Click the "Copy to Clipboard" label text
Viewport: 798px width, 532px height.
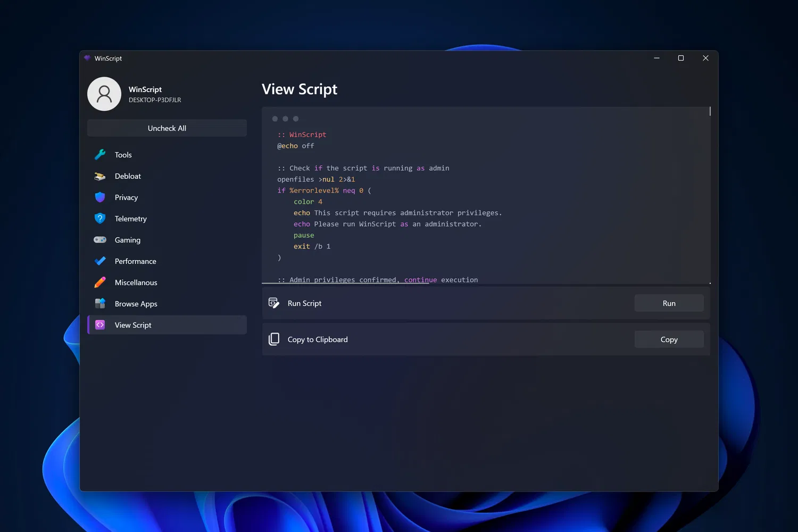pos(318,339)
